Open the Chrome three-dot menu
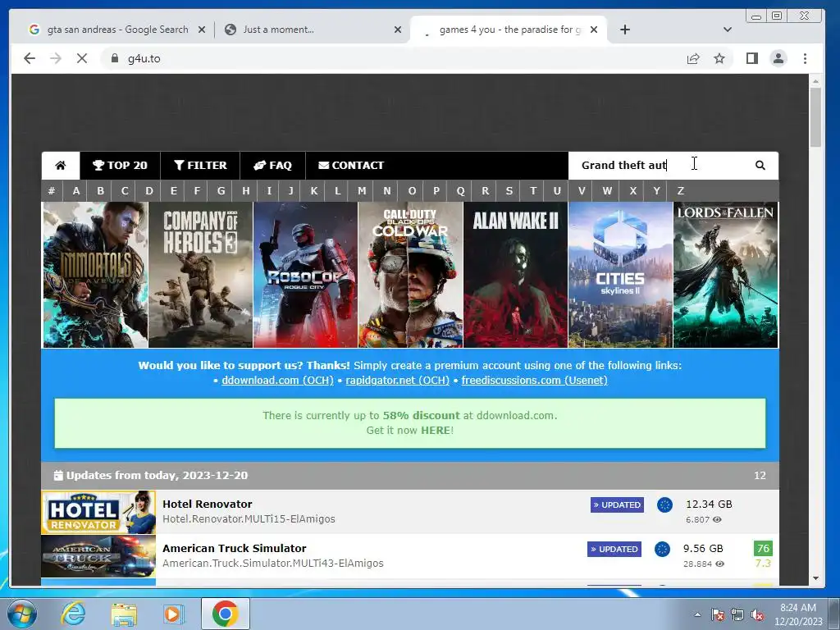Screen dimensions: 840x630 [x=805, y=58]
